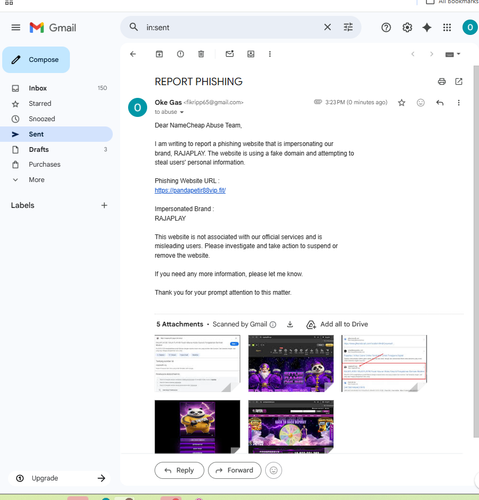This screenshot has width=479, height=500.
Task: Click the Gemini sparkle icon
Action: point(427,27)
